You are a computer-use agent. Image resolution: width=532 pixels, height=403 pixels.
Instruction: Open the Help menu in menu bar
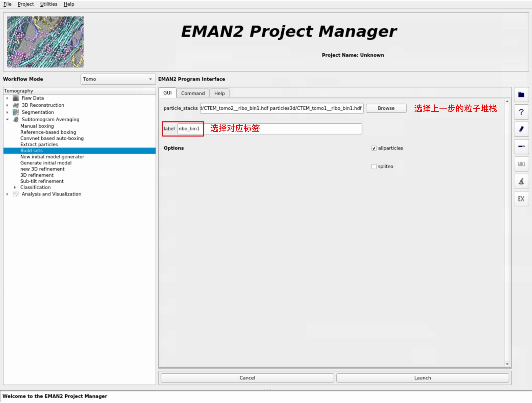(69, 4)
